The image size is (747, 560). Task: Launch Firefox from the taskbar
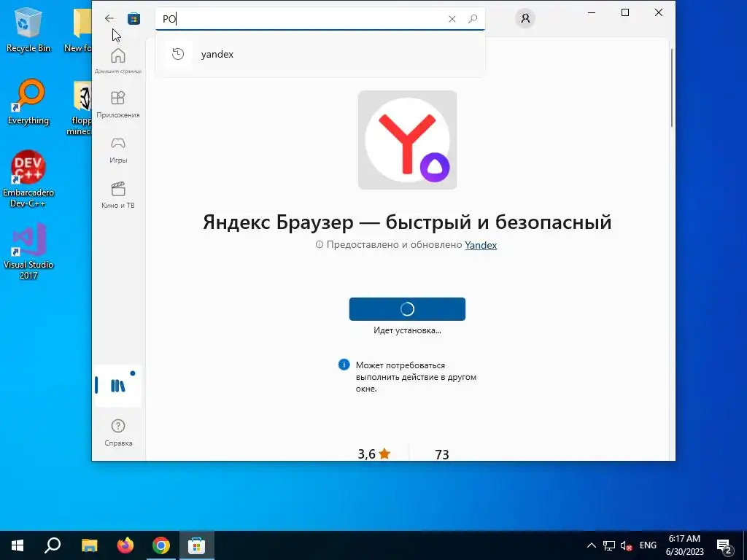pyautogui.click(x=125, y=545)
